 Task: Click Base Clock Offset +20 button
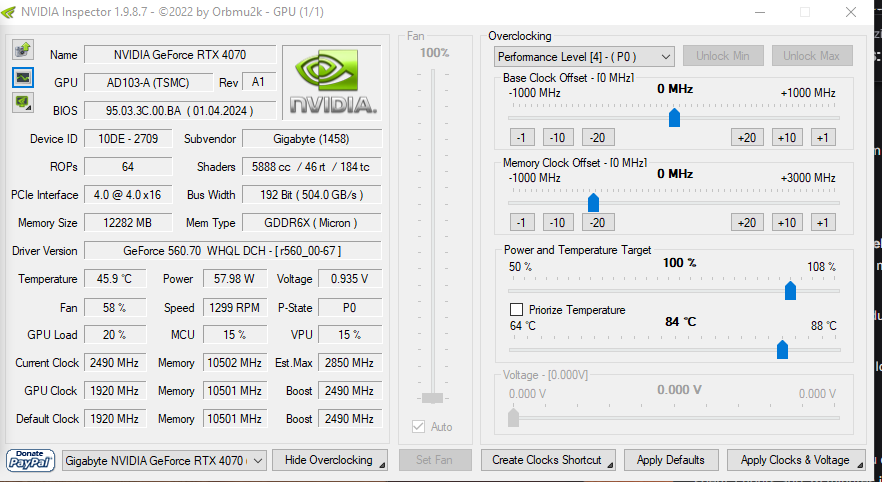747,137
